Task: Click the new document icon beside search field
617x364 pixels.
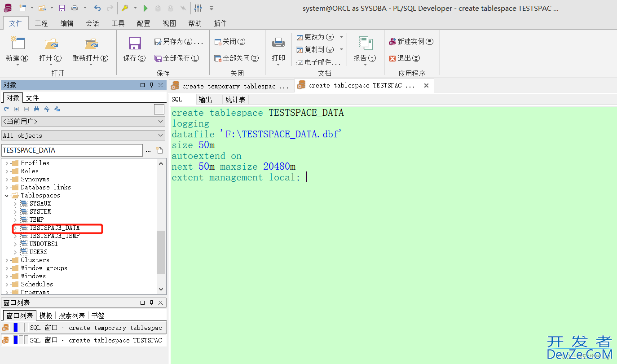Action: point(159,150)
